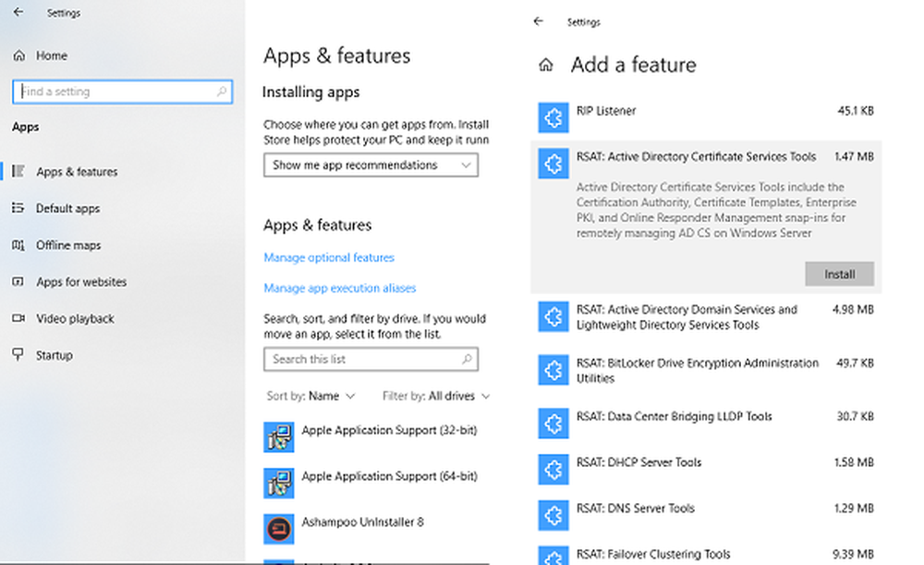Click the Home icon in the Settings sidebar

[18, 55]
